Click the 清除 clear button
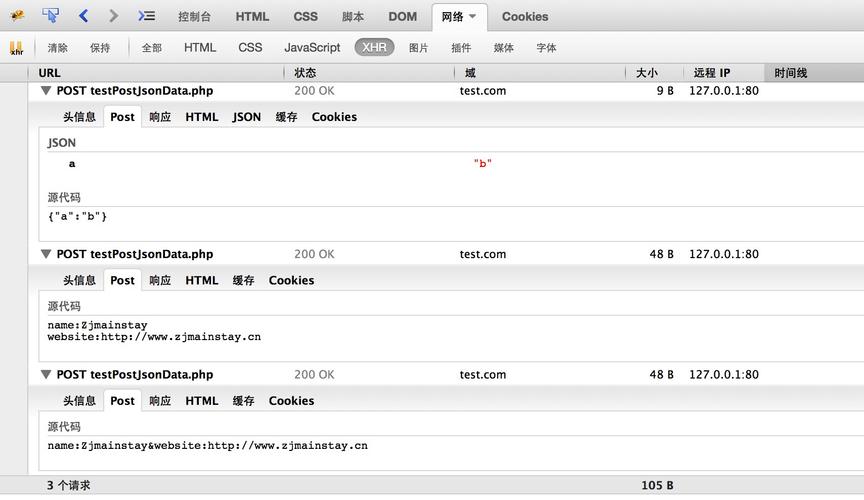 tap(57, 48)
